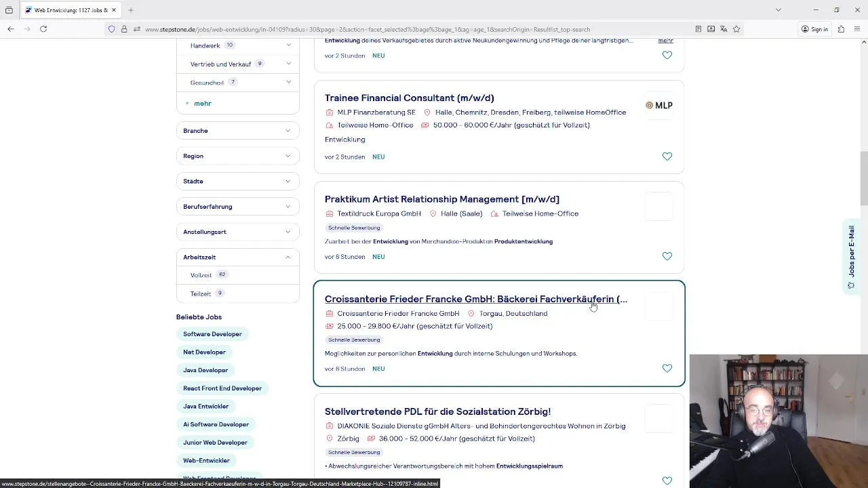Image resolution: width=868 pixels, height=488 pixels.
Task: Select the React Front End Developer chip
Action: tap(222, 388)
